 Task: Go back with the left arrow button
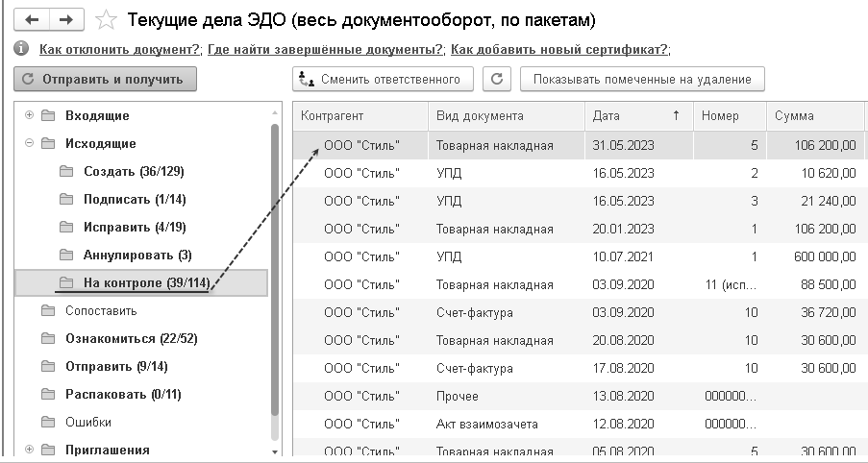tap(32, 20)
